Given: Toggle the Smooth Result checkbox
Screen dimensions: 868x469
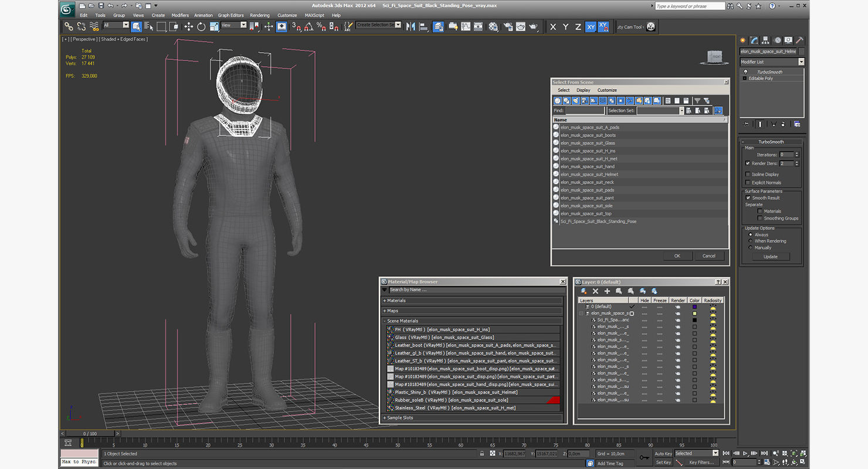Looking at the screenshot, I should coord(747,198).
